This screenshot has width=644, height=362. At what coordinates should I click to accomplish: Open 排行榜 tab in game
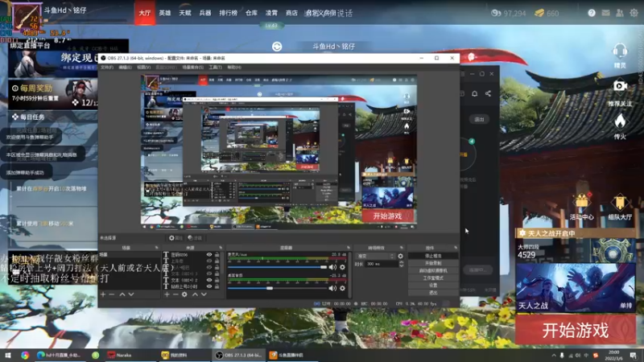click(228, 13)
